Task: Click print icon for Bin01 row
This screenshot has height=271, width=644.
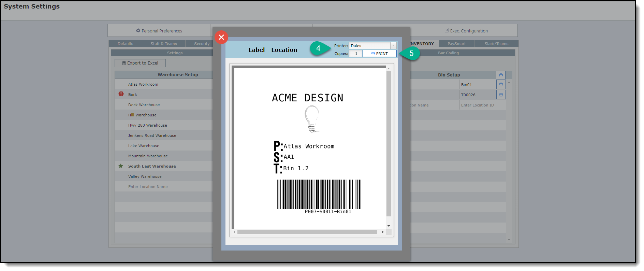Action: 501,84
